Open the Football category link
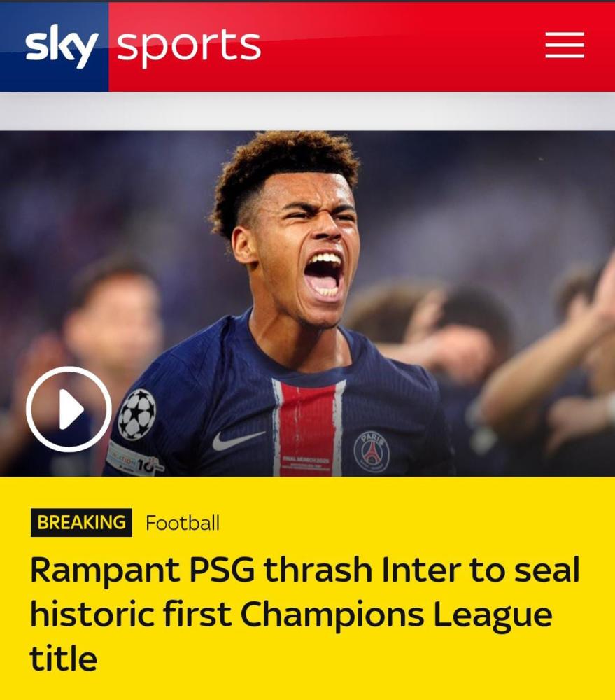Image resolution: width=615 pixels, height=700 pixels. 183,523
